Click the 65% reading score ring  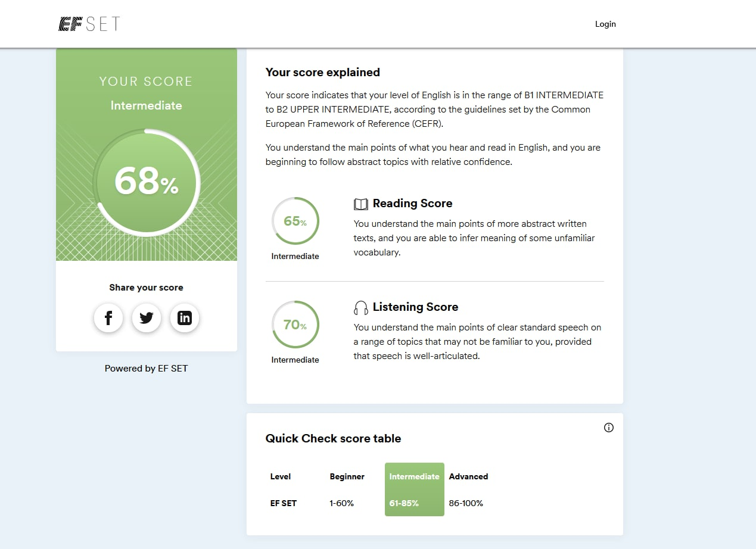point(295,221)
